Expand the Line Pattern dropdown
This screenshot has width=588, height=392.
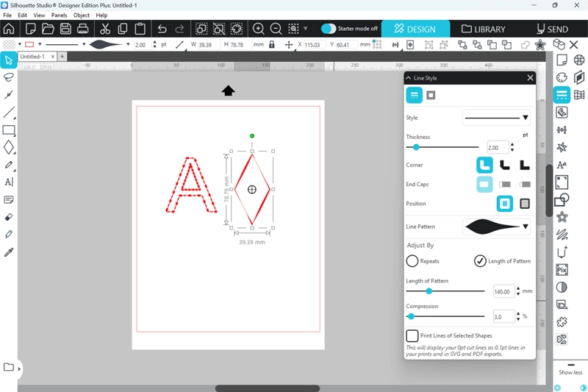[498, 227]
